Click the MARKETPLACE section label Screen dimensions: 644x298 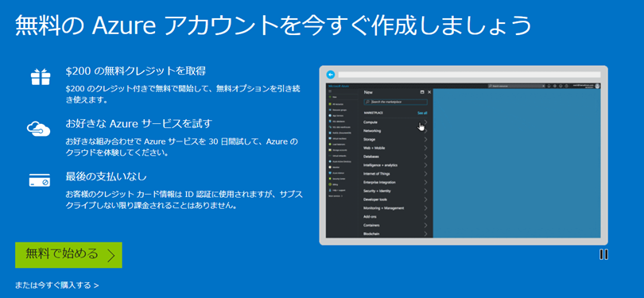pos(374,113)
